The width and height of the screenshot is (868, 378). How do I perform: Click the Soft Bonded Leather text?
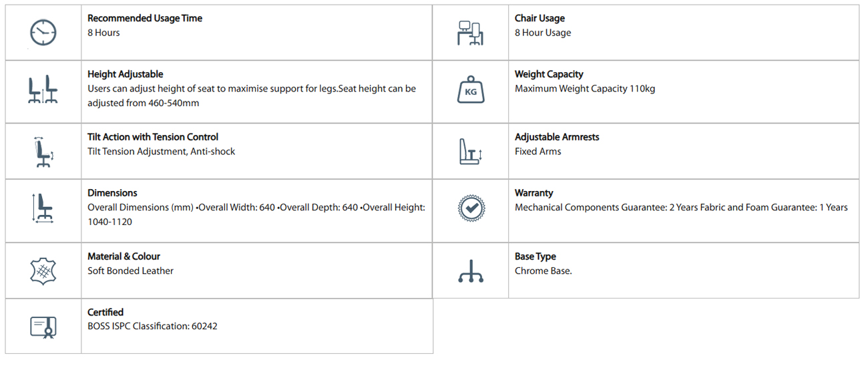[x=130, y=270]
